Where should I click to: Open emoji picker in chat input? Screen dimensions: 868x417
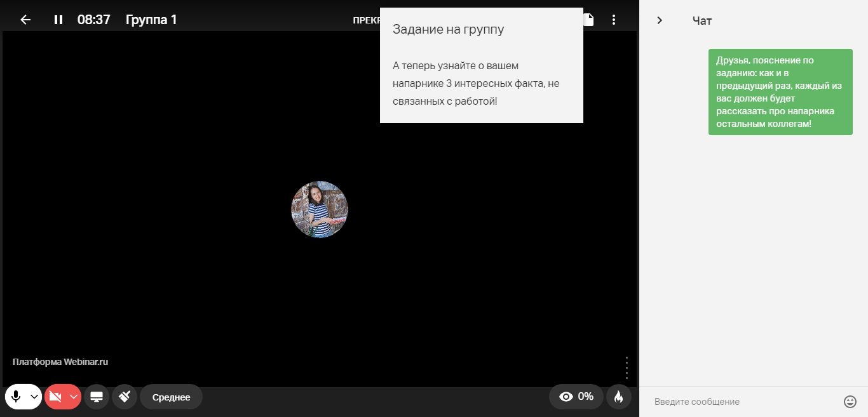pos(850,402)
